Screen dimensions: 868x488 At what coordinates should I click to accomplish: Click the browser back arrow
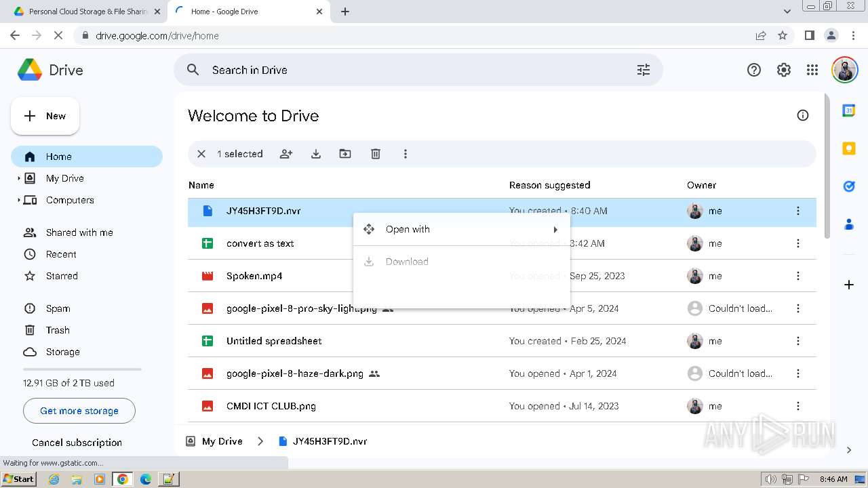click(x=15, y=35)
